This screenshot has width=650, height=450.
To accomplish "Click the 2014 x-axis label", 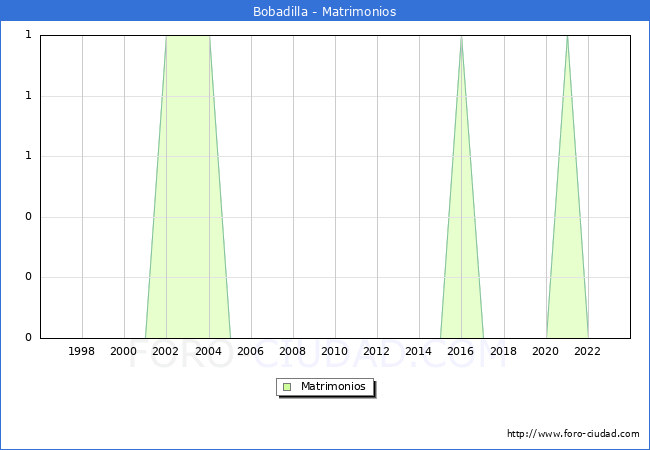I will click(x=419, y=351).
